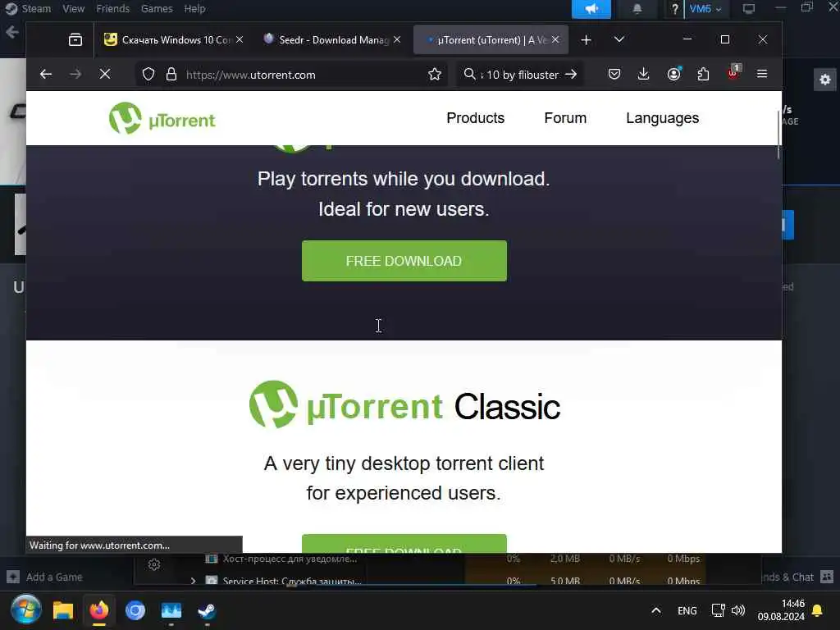Viewport: 840px width, 630px height.
Task: Open Firefox hamburger application menu
Action: click(762, 74)
